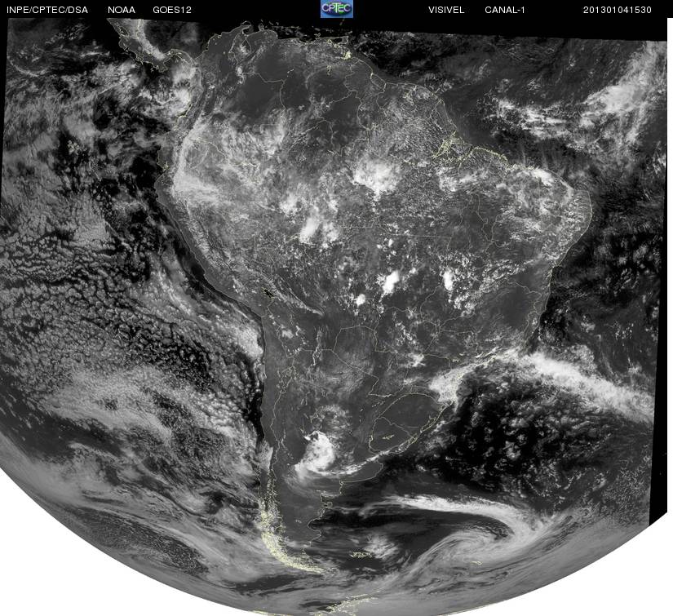Select the INPE/CPTEC/DSA header label
The width and height of the screenshot is (673, 616).
[47, 10]
